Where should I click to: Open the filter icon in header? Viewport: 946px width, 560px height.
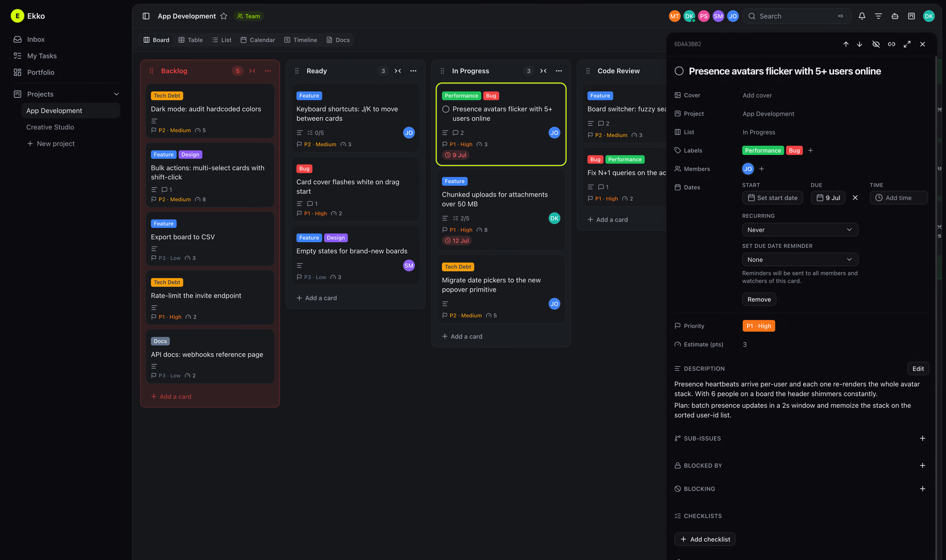(878, 16)
